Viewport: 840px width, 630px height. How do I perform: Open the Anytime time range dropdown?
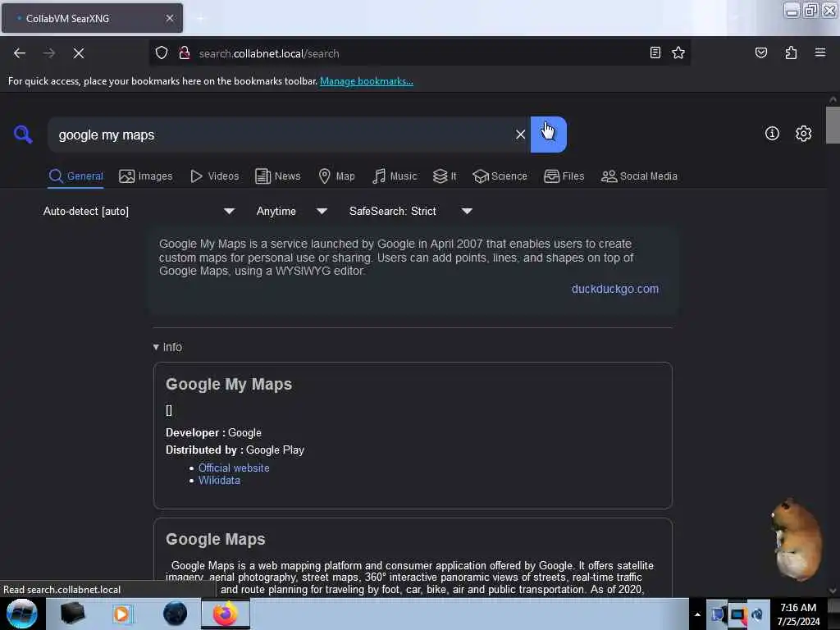coord(291,211)
